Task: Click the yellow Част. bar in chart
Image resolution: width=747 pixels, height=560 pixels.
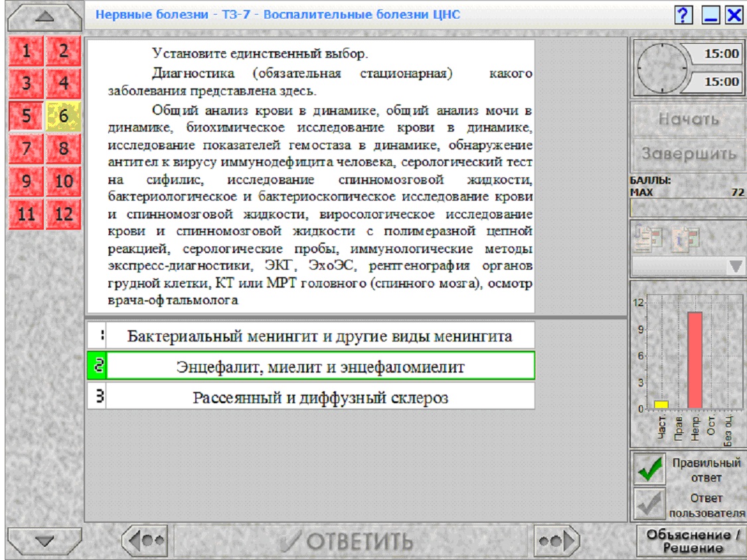Action: (x=661, y=404)
